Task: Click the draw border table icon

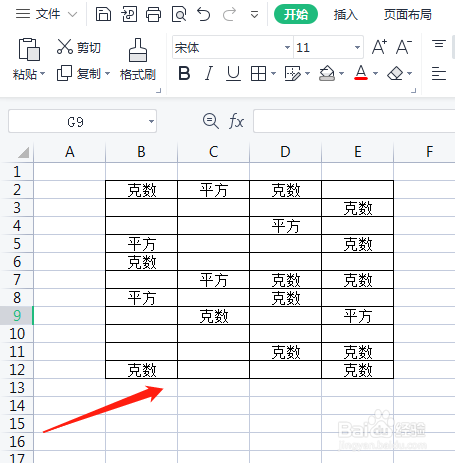Action: (293, 73)
